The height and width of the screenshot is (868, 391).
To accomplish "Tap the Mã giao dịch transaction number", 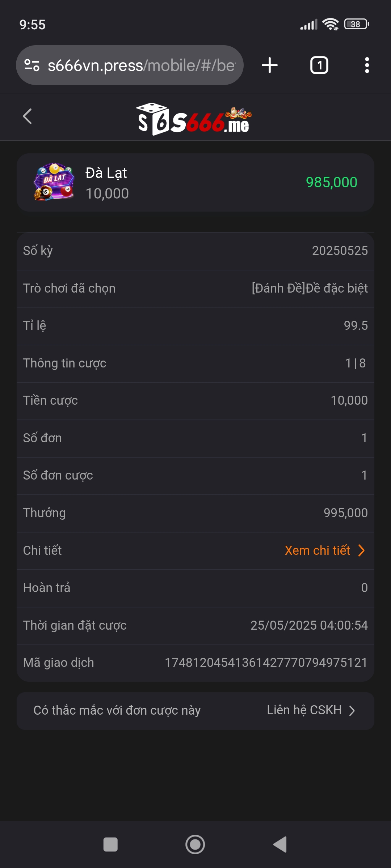I will (x=266, y=663).
